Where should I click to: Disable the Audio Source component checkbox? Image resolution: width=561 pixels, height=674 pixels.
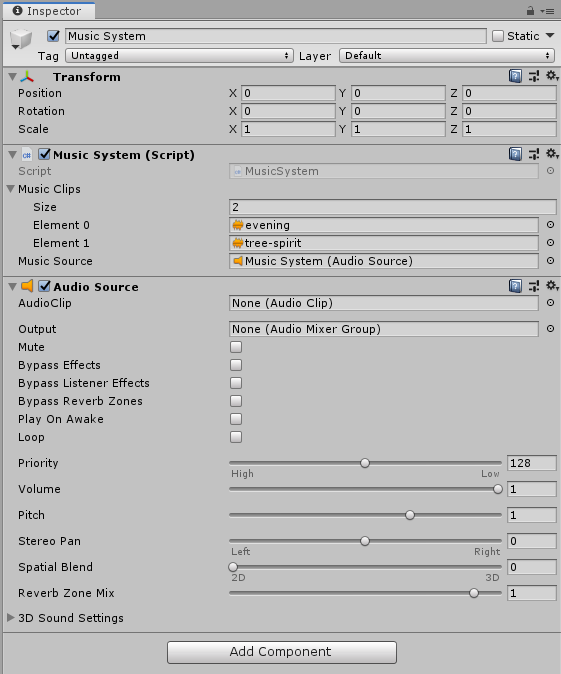coord(44,286)
